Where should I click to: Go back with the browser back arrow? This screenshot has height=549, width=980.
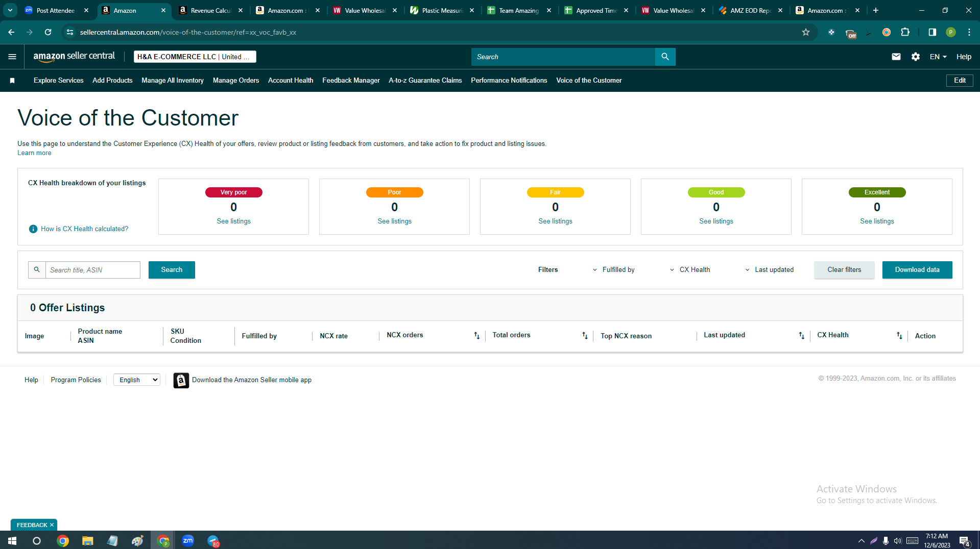click(11, 32)
